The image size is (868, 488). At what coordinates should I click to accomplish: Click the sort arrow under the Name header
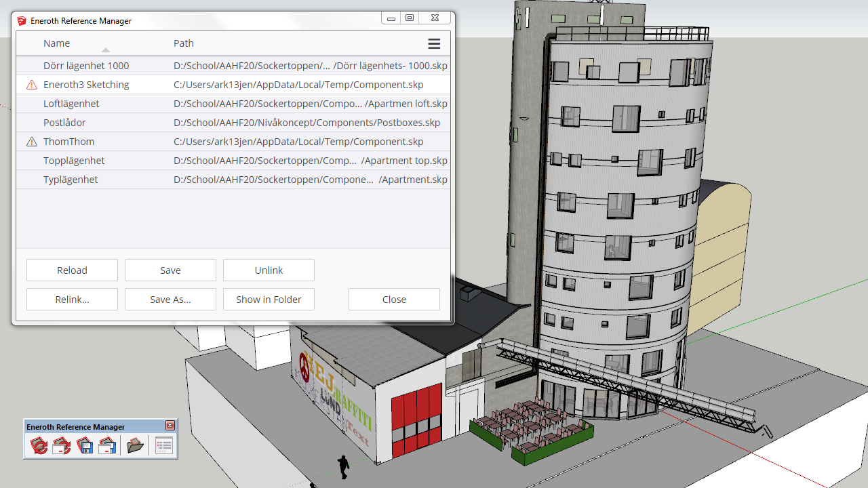pyautogui.click(x=105, y=49)
